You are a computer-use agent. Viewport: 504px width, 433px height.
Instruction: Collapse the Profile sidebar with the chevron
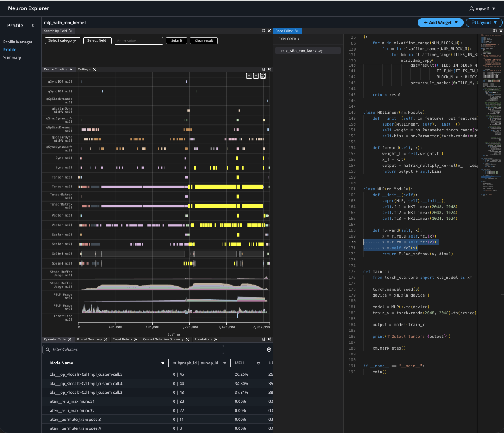tap(33, 26)
